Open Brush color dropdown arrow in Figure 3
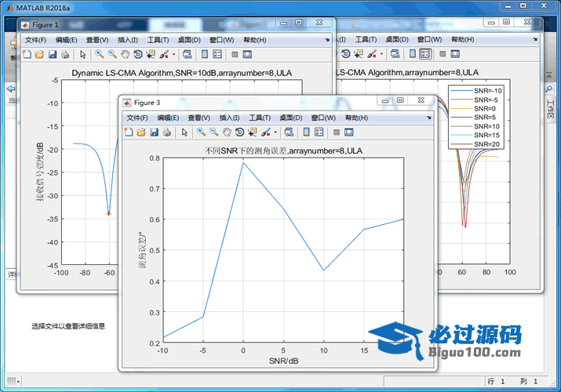Image resolution: width=561 pixels, height=392 pixels. pos(275,132)
